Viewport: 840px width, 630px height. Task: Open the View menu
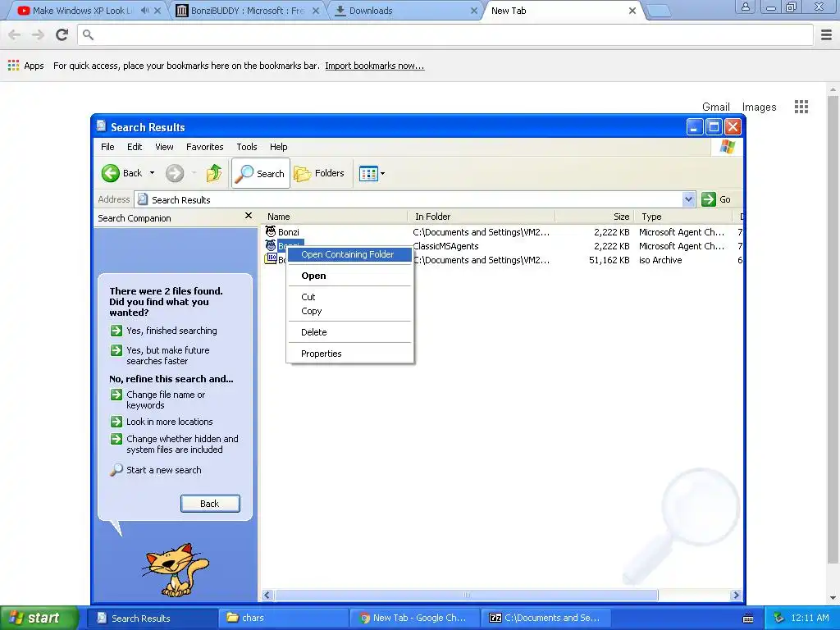click(164, 147)
